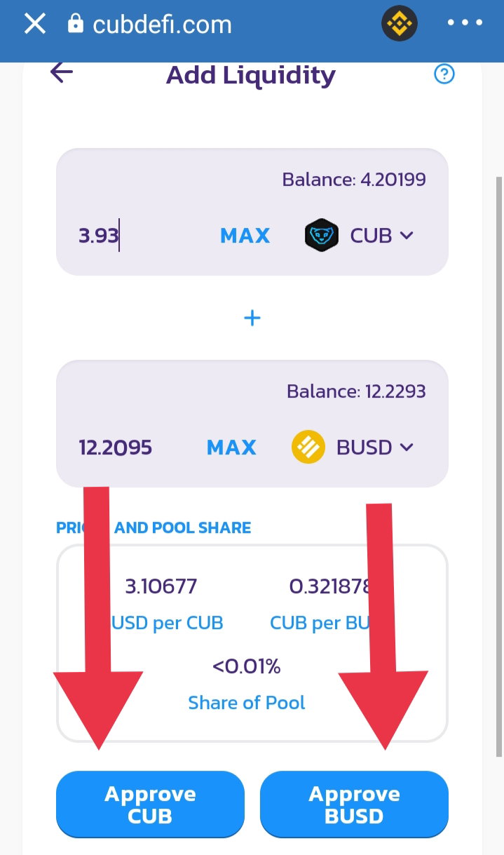The height and width of the screenshot is (855, 504).
Task: Approve CUB spending
Action: pyautogui.click(x=150, y=804)
